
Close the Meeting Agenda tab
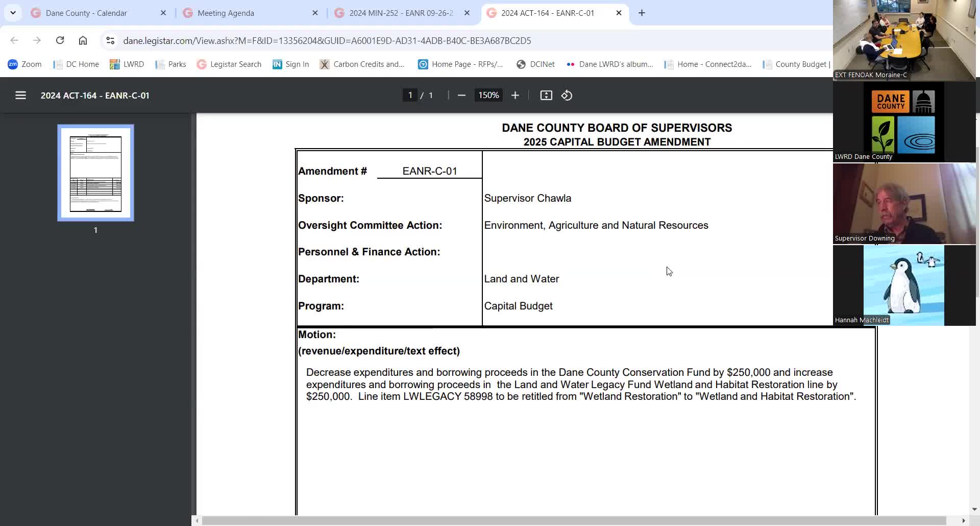315,13
